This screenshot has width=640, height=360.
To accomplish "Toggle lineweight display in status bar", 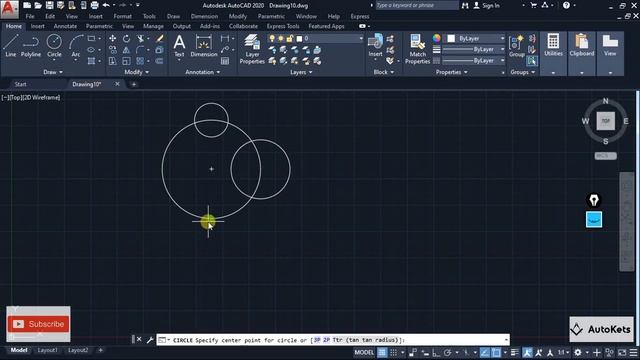I will tap(514, 352).
